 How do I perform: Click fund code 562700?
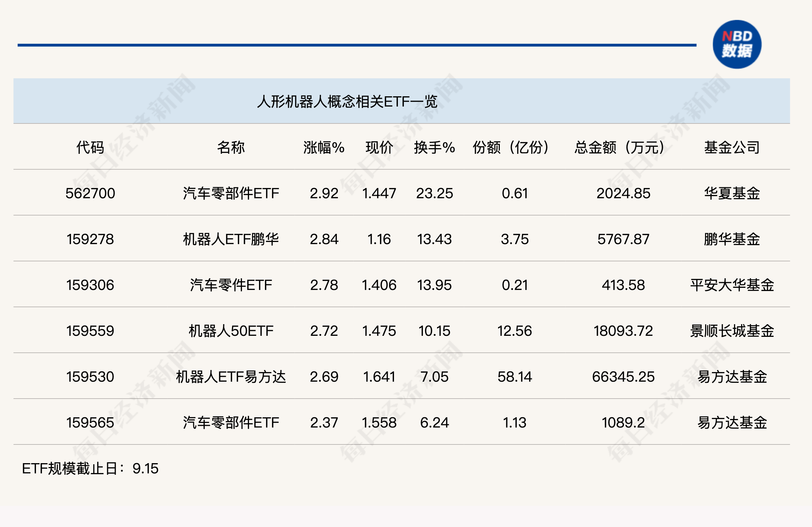pos(90,193)
